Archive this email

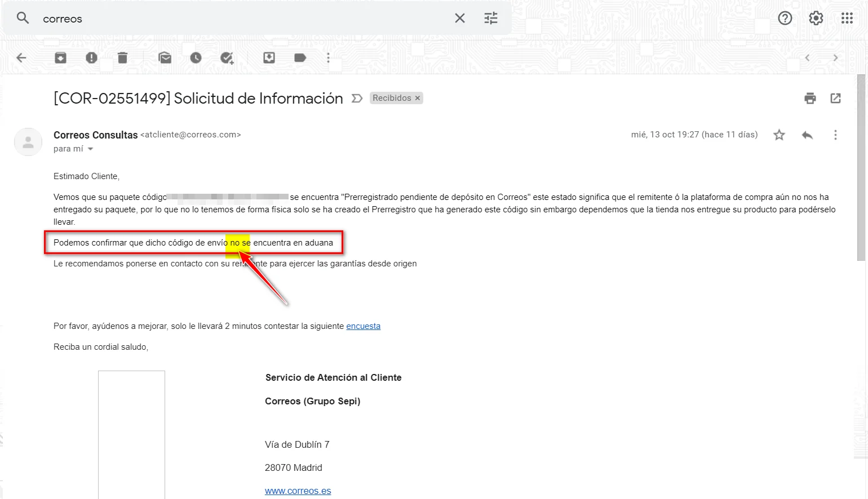(60, 57)
